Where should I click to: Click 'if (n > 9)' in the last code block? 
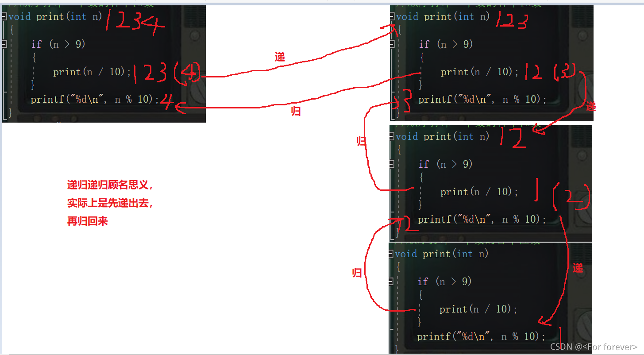coord(445,282)
